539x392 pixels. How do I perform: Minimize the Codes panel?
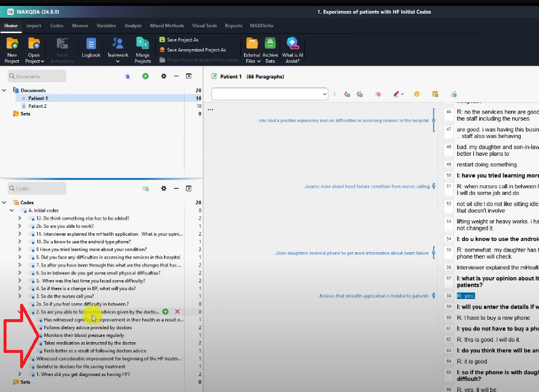click(177, 188)
